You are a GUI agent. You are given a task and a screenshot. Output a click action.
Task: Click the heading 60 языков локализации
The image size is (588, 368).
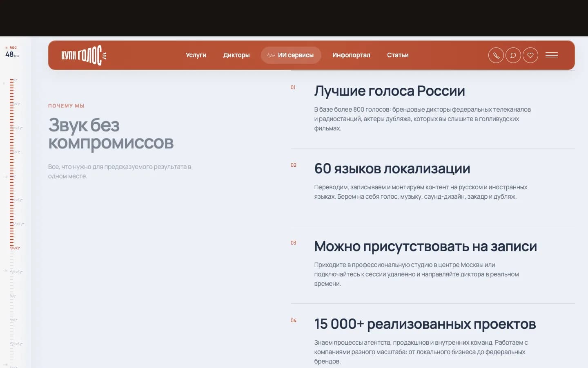click(392, 168)
